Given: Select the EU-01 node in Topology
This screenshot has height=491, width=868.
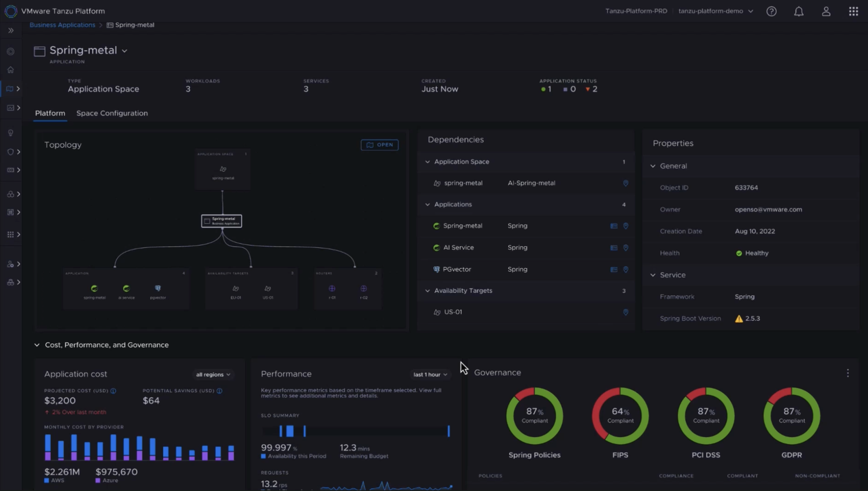Looking at the screenshot, I should tap(236, 291).
